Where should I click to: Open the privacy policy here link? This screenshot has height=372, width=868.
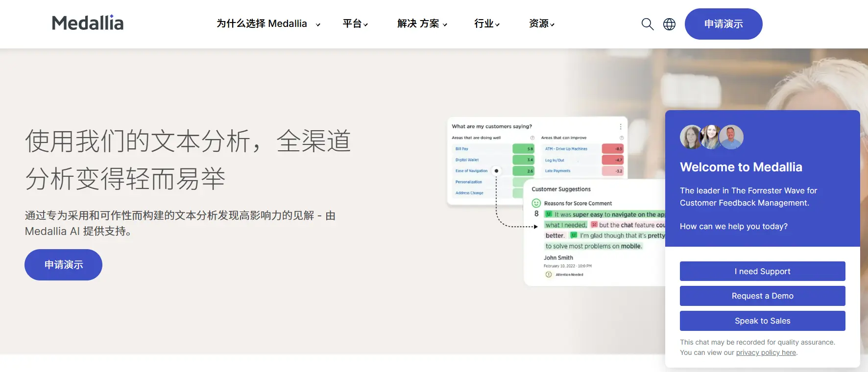tap(766, 352)
